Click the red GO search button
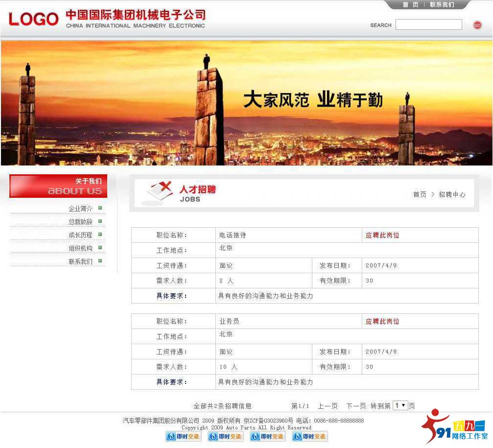The width and height of the screenshot is (493, 448). point(477,25)
